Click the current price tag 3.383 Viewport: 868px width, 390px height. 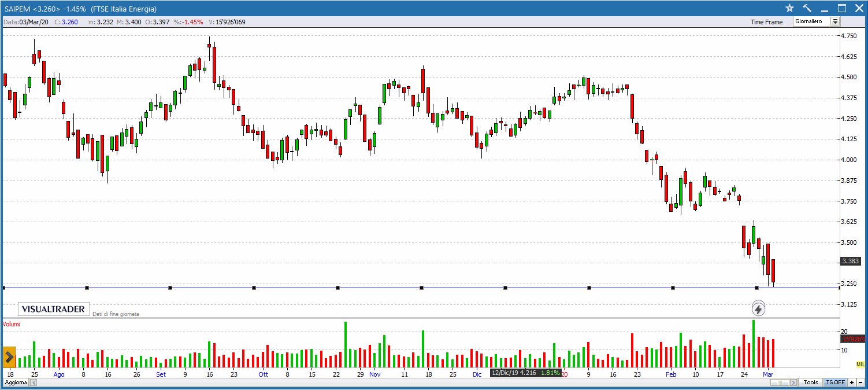pyautogui.click(x=851, y=261)
